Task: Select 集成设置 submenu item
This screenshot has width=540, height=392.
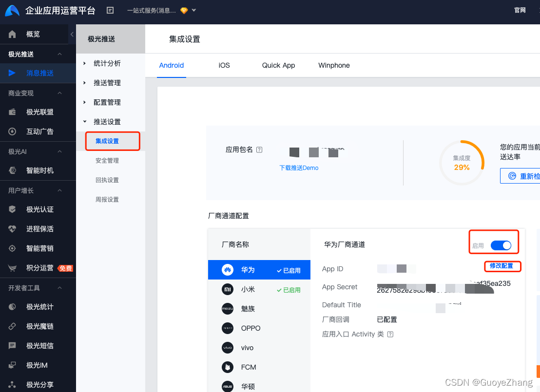Action: (107, 141)
